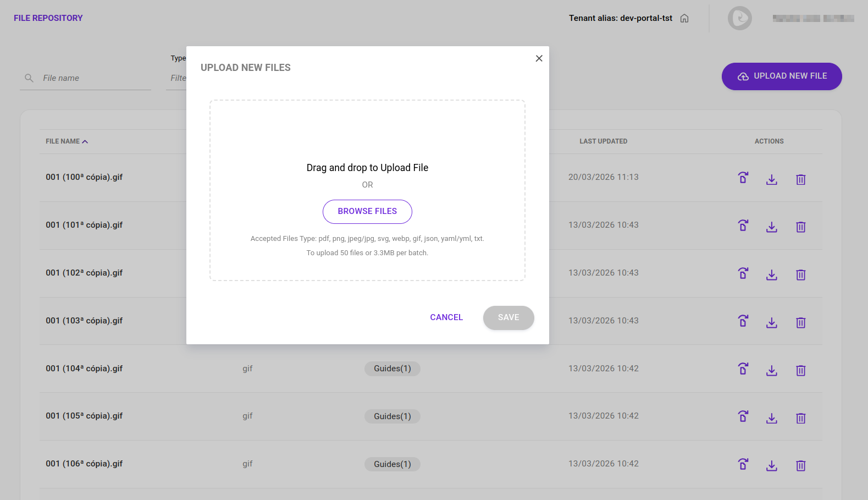Click file name 001 (100ª cópia).gif
The height and width of the screenshot is (500, 868).
(84, 177)
